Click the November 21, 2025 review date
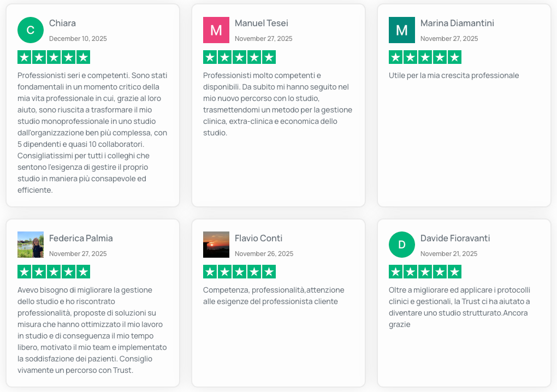This screenshot has width=557, height=392. (x=449, y=254)
